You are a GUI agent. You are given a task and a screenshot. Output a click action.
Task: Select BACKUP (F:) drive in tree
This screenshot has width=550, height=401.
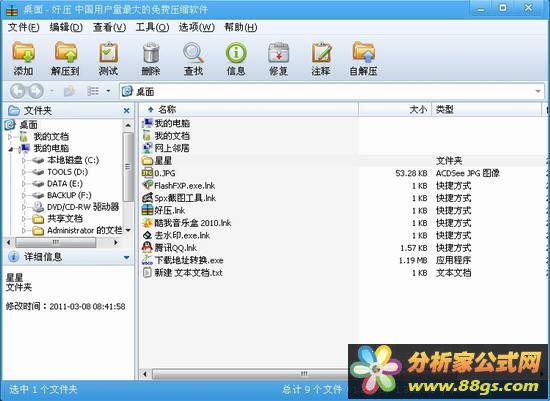point(69,195)
